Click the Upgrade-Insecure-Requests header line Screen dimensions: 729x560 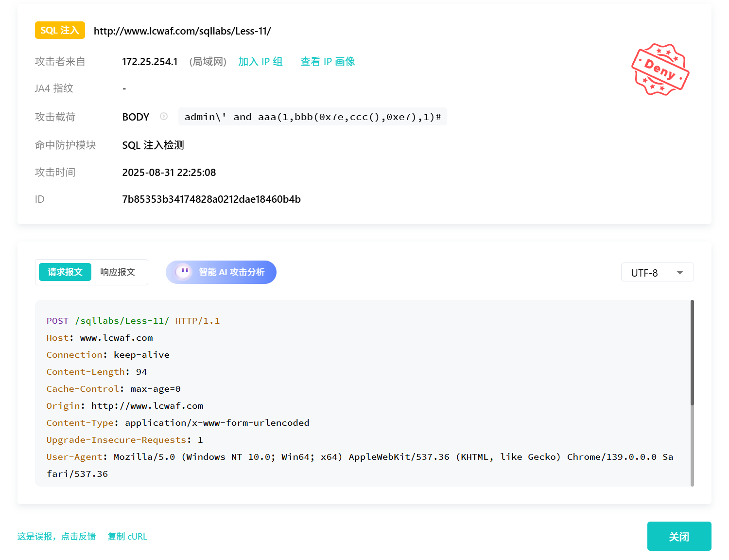point(125,440)
